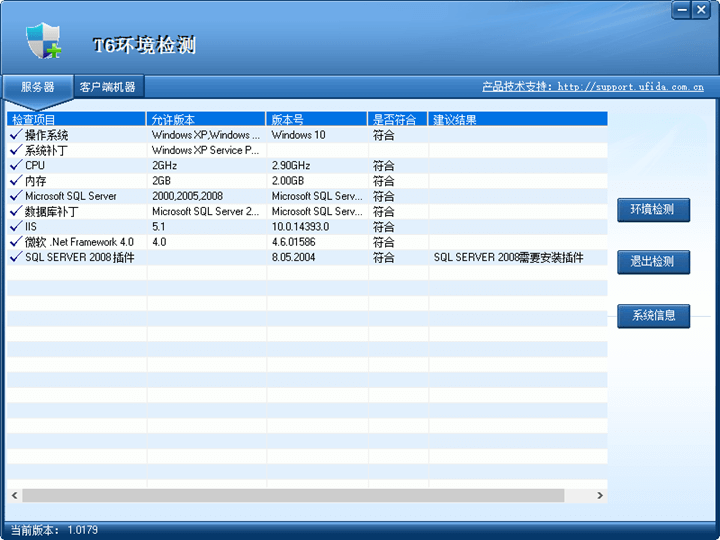Image resolution: width=720 pixels, height=540 pixels.
Task: Select the 系统补丁 row label
Action: tap(46, 150)
